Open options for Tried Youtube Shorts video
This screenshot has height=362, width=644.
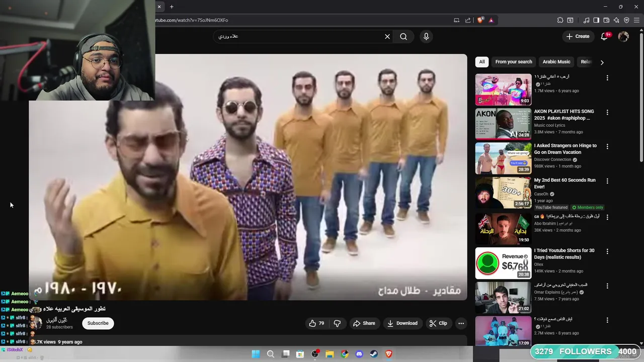pos(607,251)
